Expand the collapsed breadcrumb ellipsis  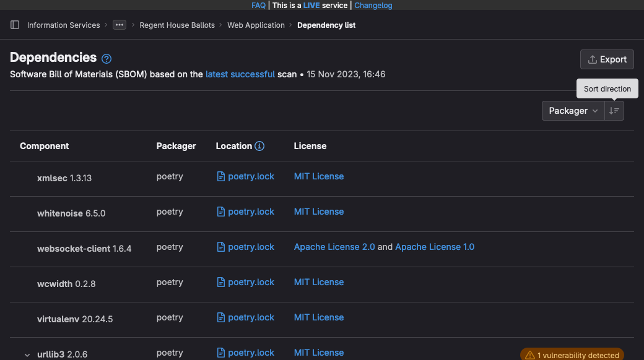coord(120,25)
